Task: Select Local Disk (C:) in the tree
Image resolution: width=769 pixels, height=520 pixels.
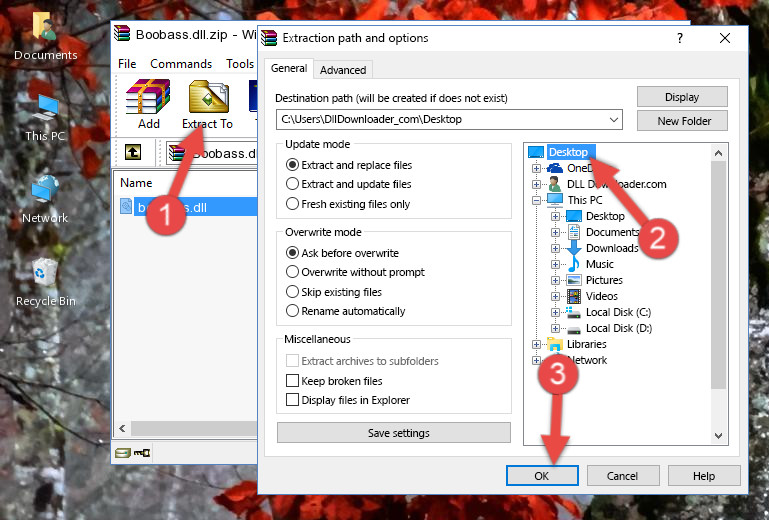Action: [618, 312]
